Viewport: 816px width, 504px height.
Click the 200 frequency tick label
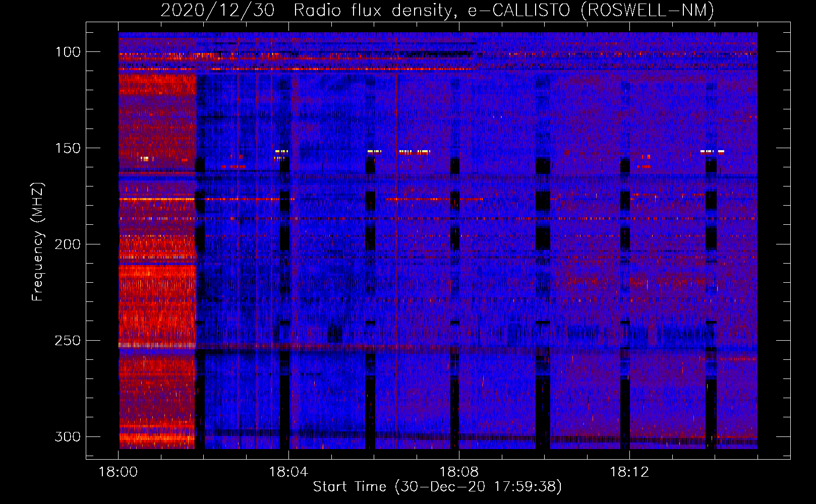[x=68, y=244]
